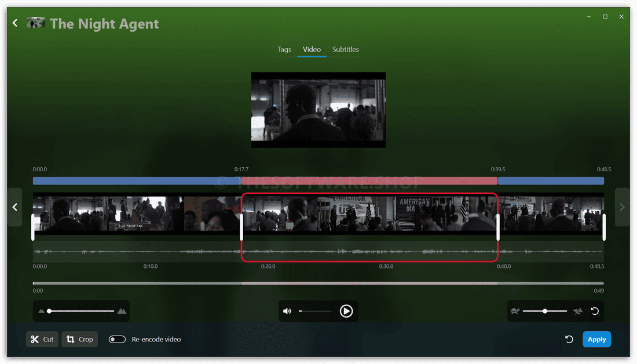Screen dimensions: 637x364
Task: Undo changes using the bottom reset icon
Action: point(569,339)
